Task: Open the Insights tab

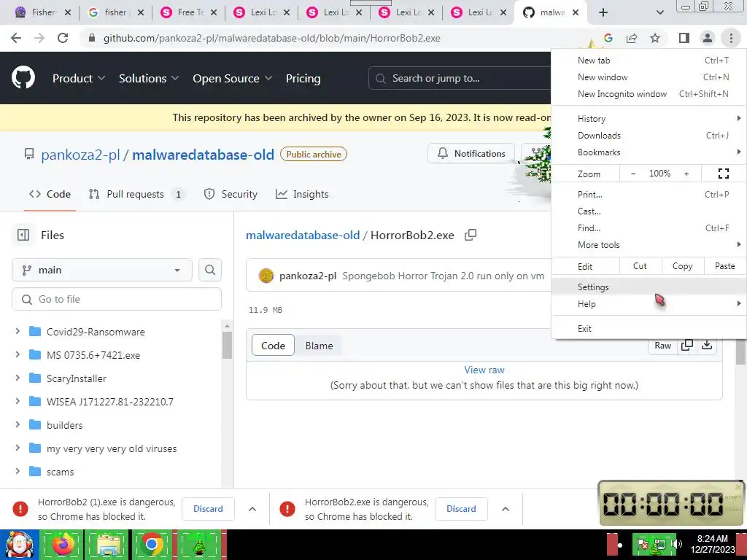Action: click(302, 194)
